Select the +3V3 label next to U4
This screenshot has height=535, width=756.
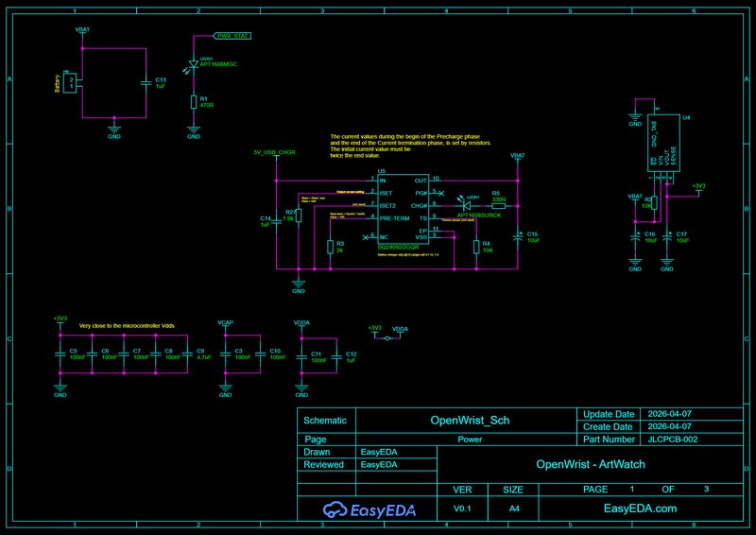click(x=698, y=185)
